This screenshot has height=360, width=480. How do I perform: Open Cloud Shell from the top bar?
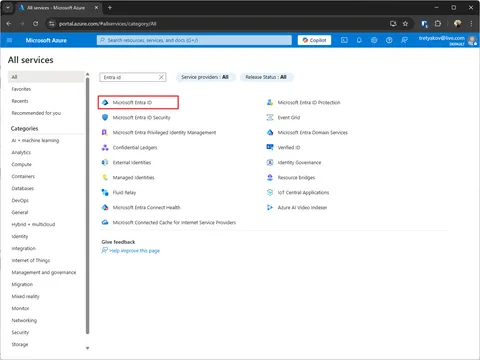click(x=344, y=40)
